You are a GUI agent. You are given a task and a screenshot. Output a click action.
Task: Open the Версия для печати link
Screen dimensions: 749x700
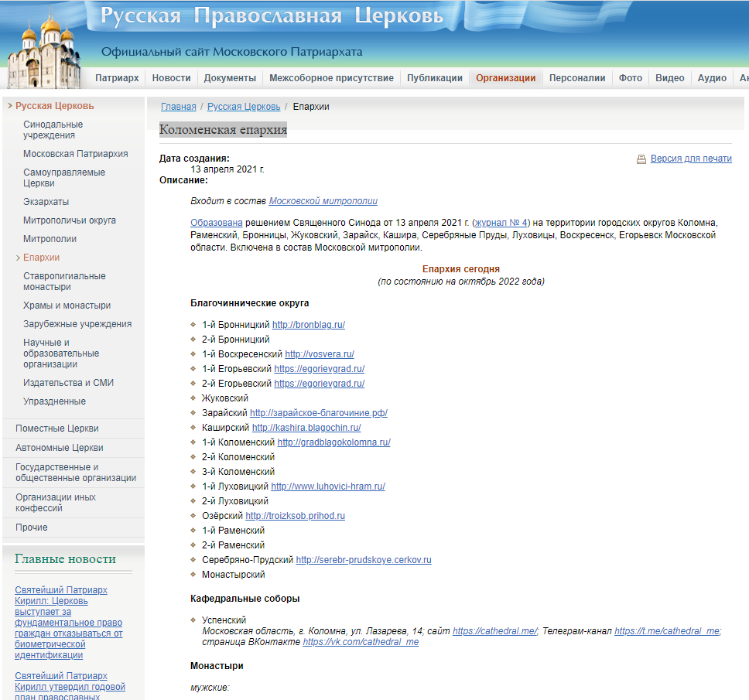click(691, 159)
